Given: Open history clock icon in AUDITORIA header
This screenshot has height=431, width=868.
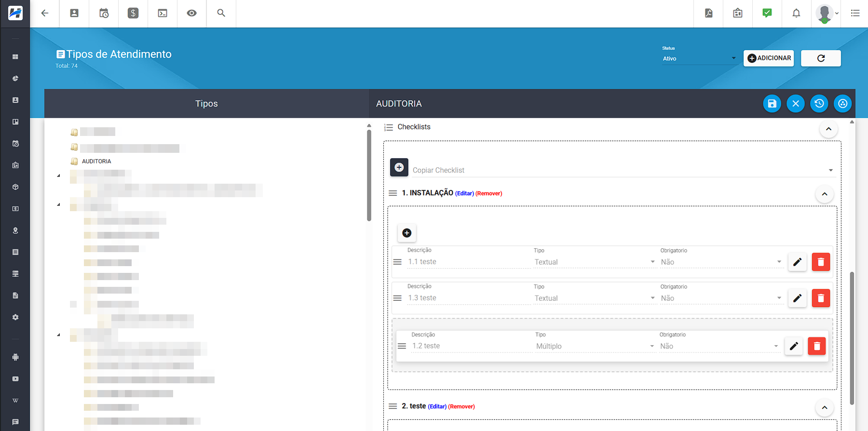Looking at the screenshot, I should click(x=819, y=104).
